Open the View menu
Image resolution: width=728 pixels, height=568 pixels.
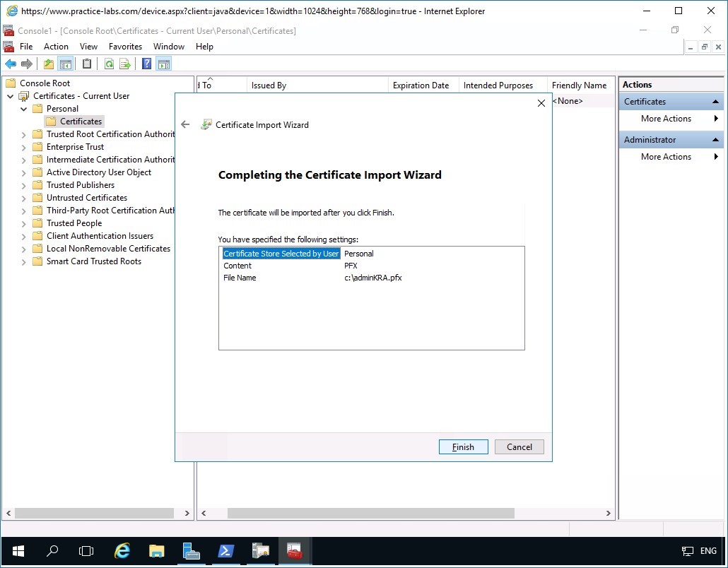[x=88, y=47]
